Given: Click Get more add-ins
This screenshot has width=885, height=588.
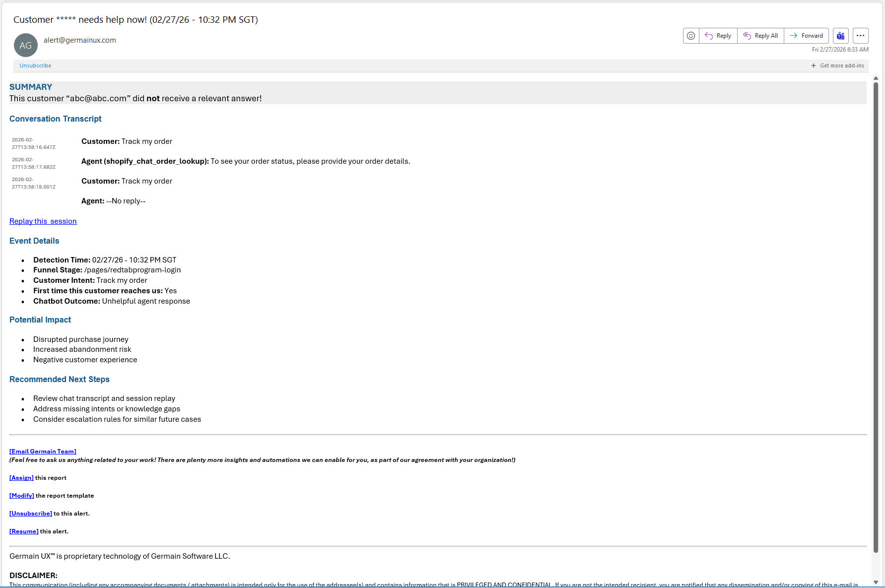Looking at the screenshot, I should pyautogui.click(x=838, y=65).
